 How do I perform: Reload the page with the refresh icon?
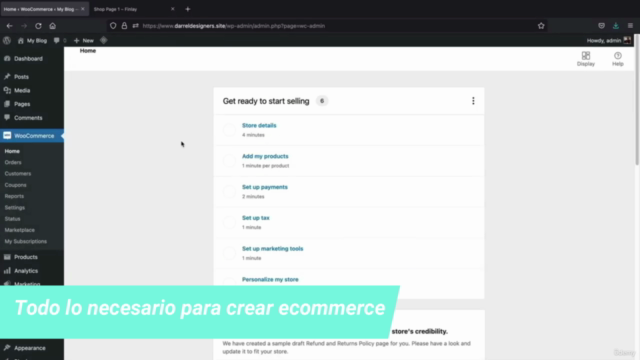[38, 26]
